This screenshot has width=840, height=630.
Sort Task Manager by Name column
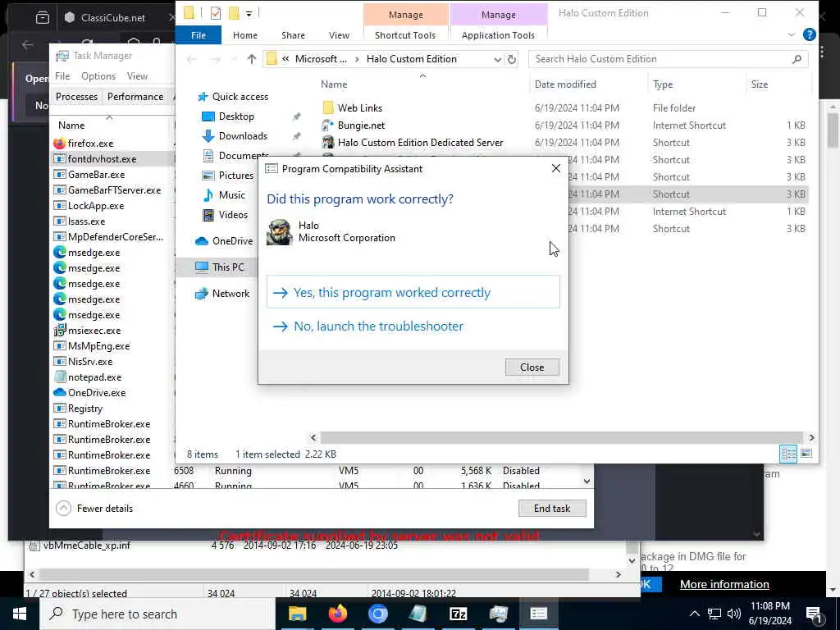71,125
